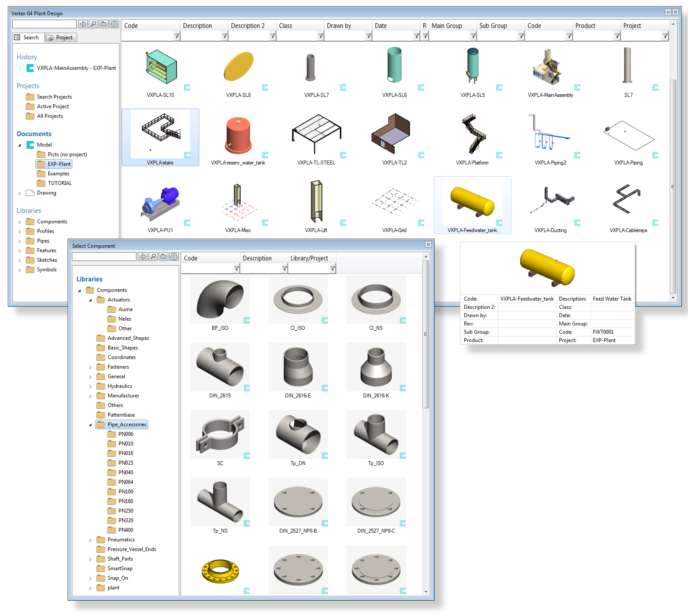Expand the Features library node
The image size is (688, 616).
[20, 251]
